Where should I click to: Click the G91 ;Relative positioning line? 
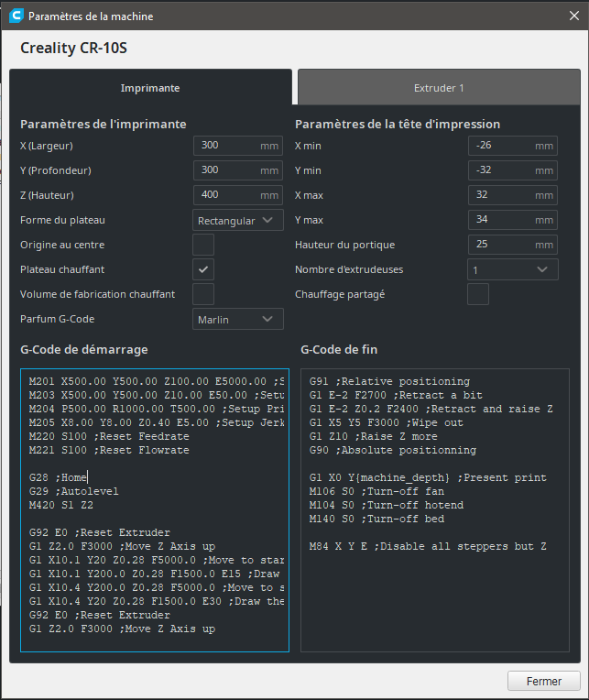389,382
